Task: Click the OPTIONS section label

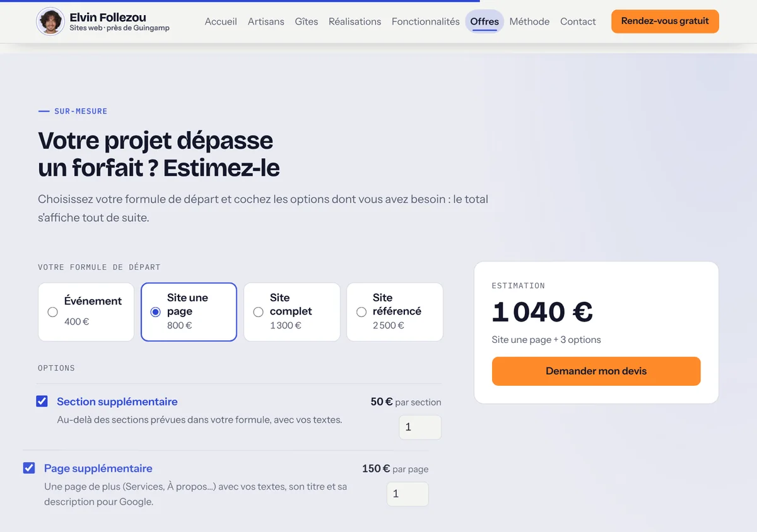Action: click(x=56, y=368)
